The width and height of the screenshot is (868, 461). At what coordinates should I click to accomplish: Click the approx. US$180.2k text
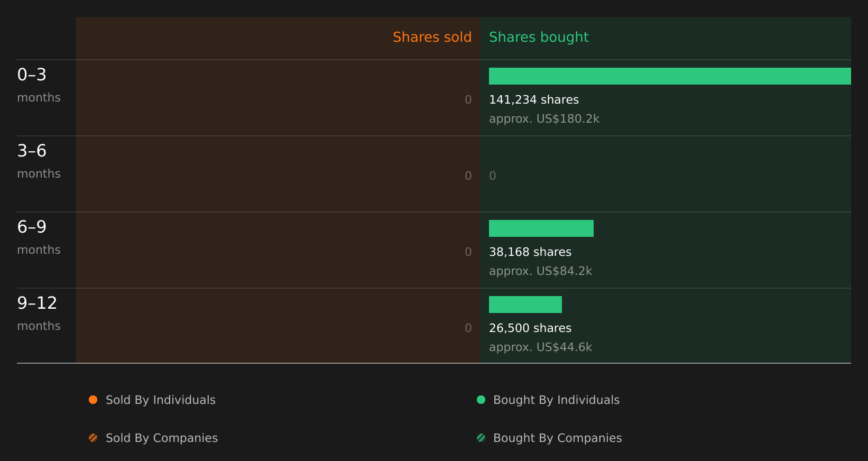544,119
